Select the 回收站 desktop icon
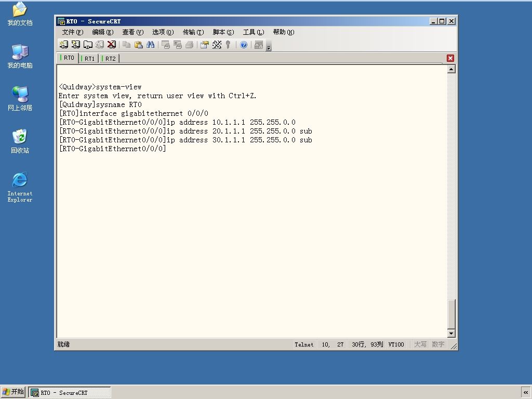Image resolution: width=532 pixels, height=399 pixels. pyautogui.click(x=20, y=141)
